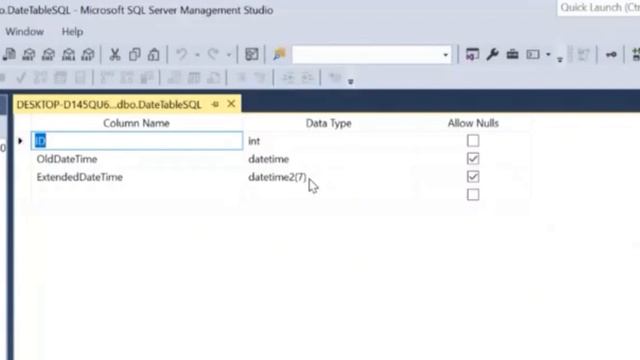Click the Copy icon in the toolbar

pyautogui.click(x=135, y=55)
